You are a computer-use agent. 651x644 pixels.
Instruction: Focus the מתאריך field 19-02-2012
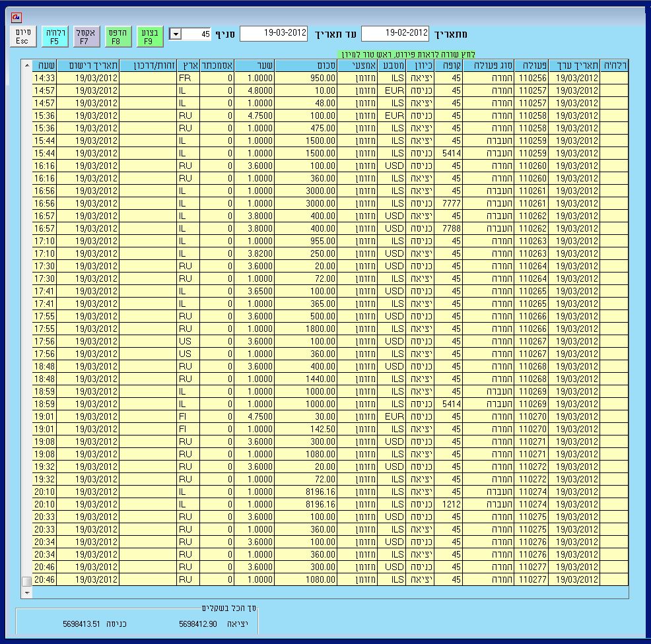(x=395, y=33)
